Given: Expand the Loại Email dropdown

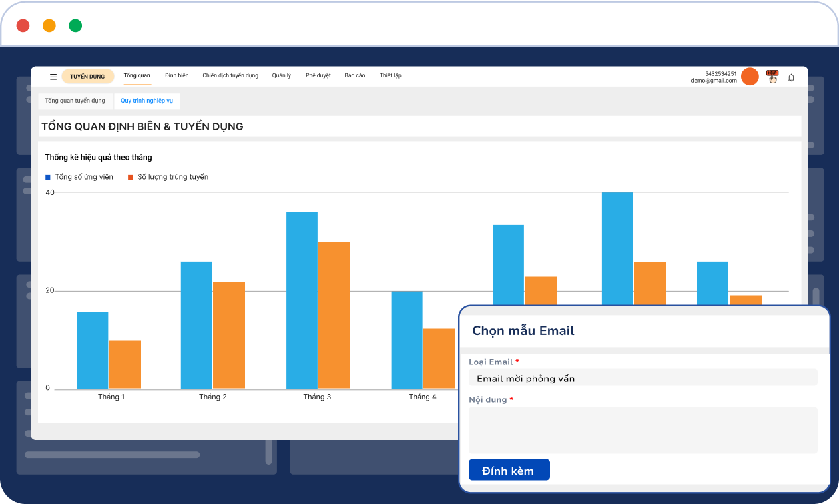Looking at the screenshot, I should point(643,378).
